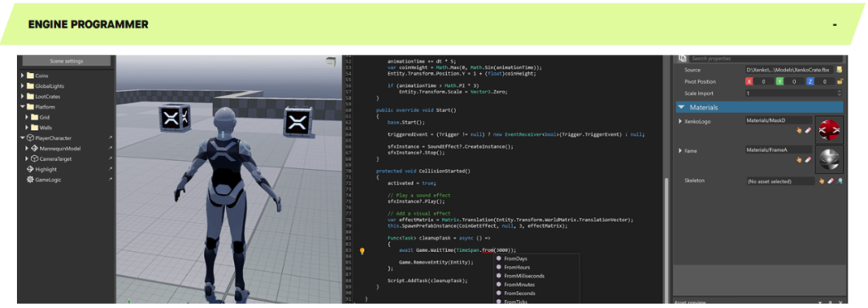868x308 pixels.
Task: Select the LootCrates folder icon
Action: (x=31, y=97)
